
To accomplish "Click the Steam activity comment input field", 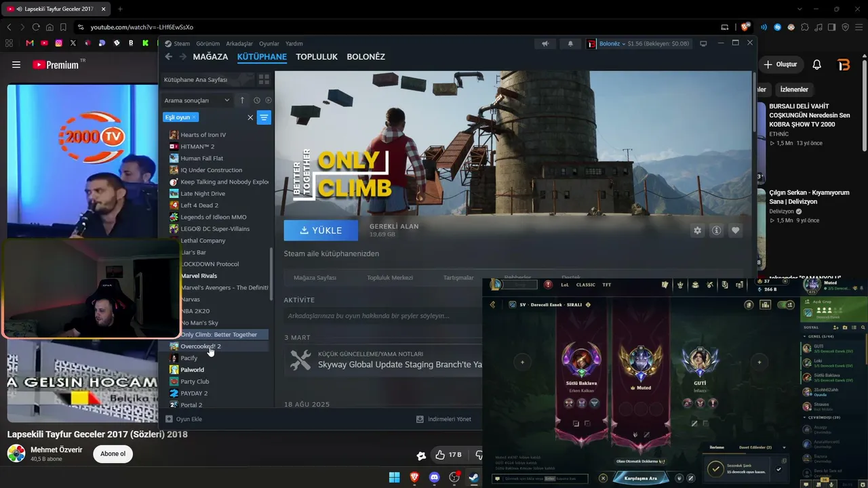I will (x=383, y=316).
